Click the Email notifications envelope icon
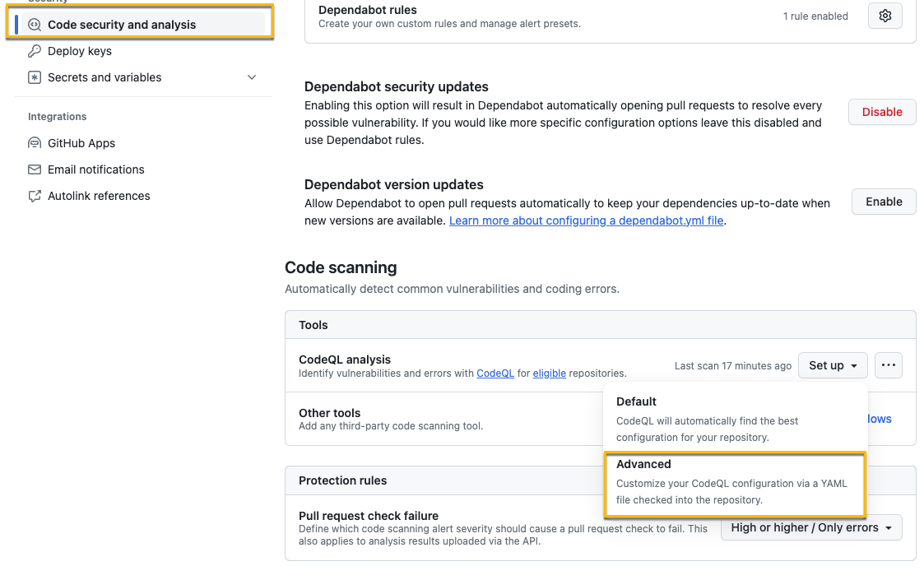The image size is (924, 580). [x=35, y=169]
